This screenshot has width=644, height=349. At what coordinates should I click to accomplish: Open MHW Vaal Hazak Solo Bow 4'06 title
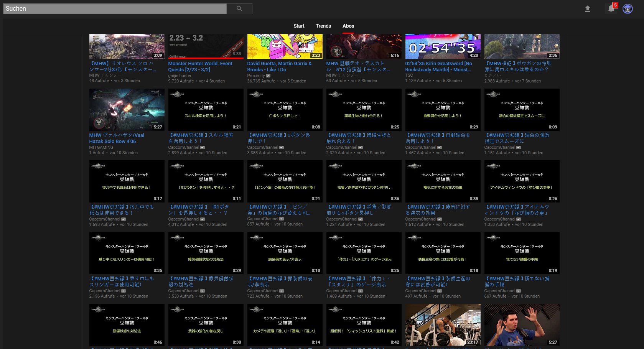[117, 138]
